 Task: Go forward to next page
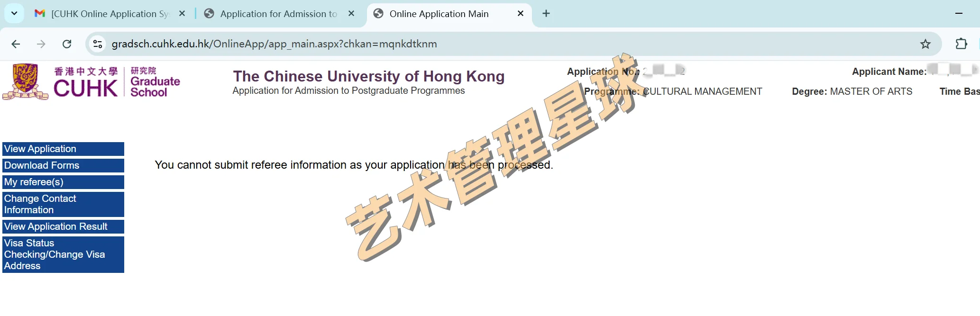point(41,44)
